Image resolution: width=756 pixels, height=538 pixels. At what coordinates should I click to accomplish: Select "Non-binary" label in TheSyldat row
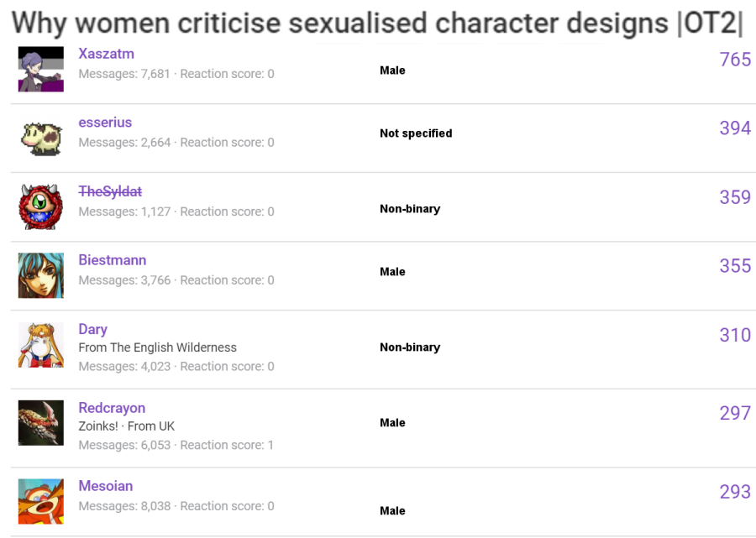point(410,209)
